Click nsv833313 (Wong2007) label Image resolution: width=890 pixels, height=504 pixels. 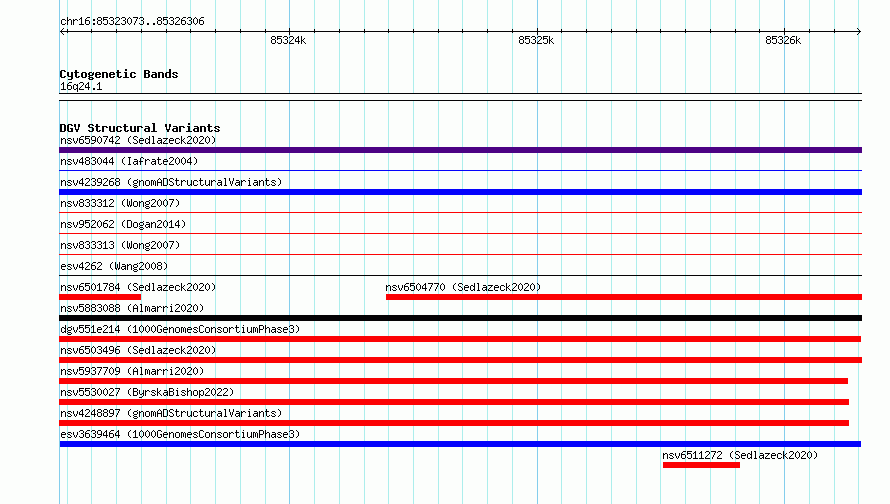pos(120,245)
